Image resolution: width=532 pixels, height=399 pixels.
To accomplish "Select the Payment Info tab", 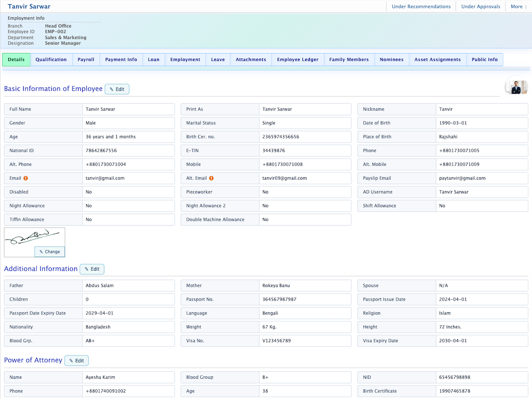I will point(121,59).
